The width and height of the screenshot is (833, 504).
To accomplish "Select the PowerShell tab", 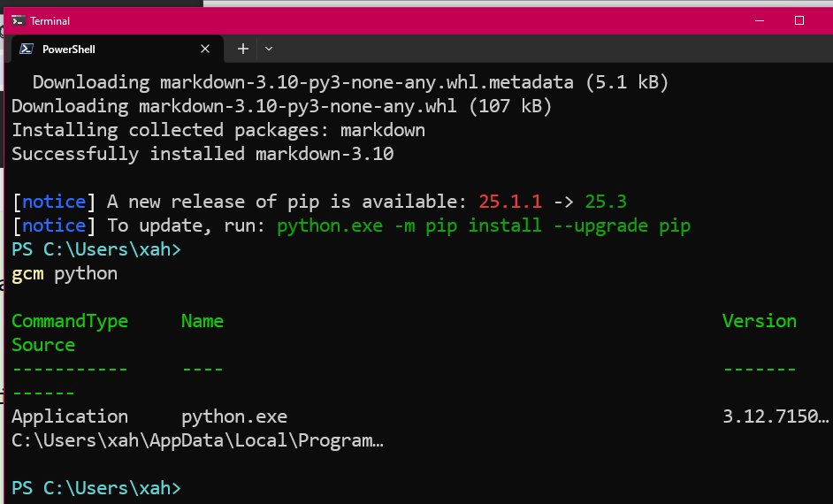I will 106,50.
